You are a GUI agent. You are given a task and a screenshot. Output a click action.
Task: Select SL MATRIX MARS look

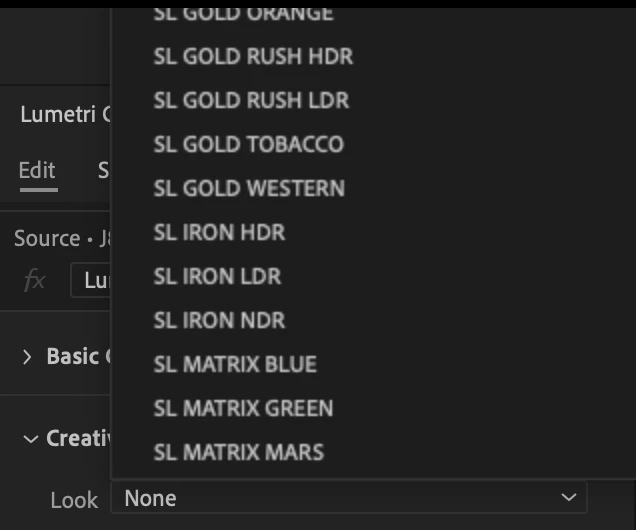[238, 452]
